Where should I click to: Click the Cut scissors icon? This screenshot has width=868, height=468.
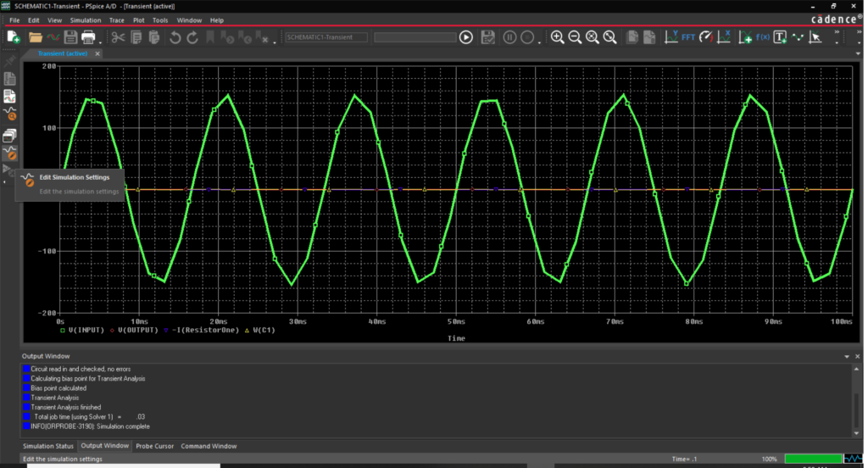click(x=118, y=37)
